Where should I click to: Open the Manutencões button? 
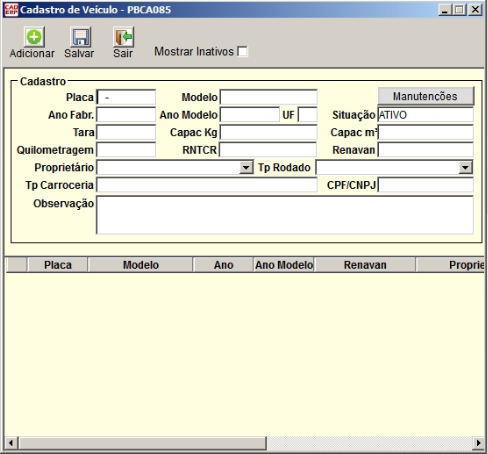pos(426,96)
